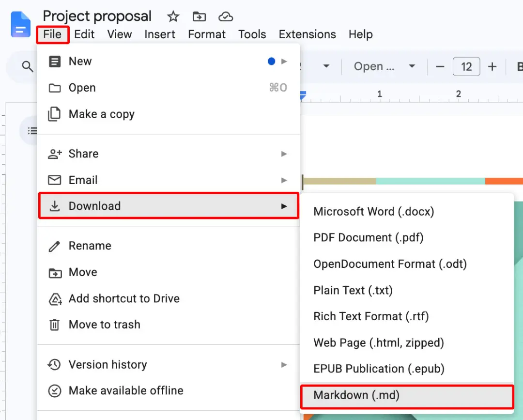523x420 pixels.
Task: Click the search magnifier in toolbar
Action: 27,66
